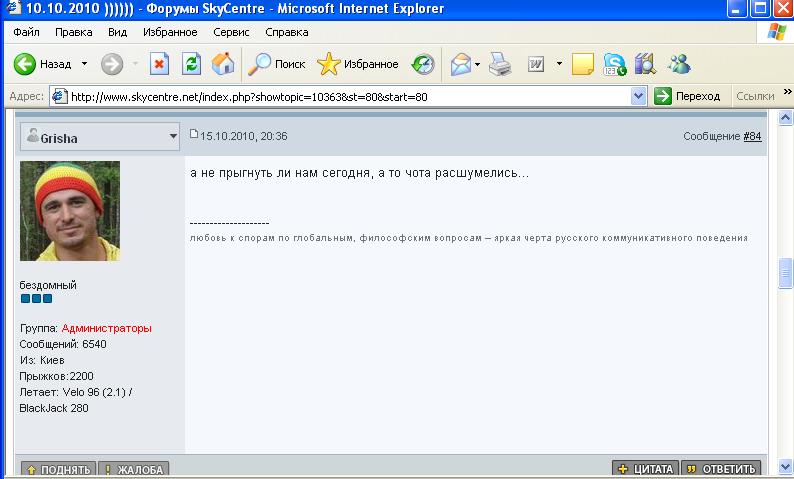The height and width of the screenshot is (479, 794).
Task: Click Grisha's avatar photo
Action: tap(70, 211)
